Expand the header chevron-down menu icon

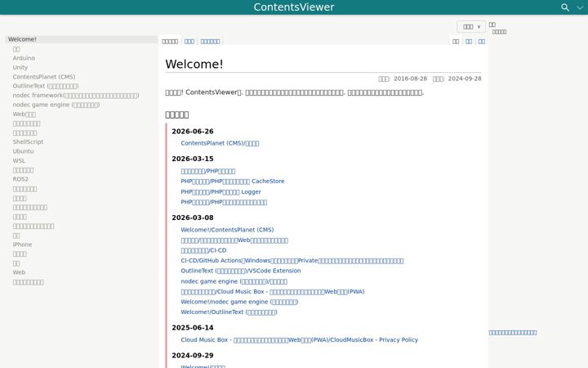point(580,7)
